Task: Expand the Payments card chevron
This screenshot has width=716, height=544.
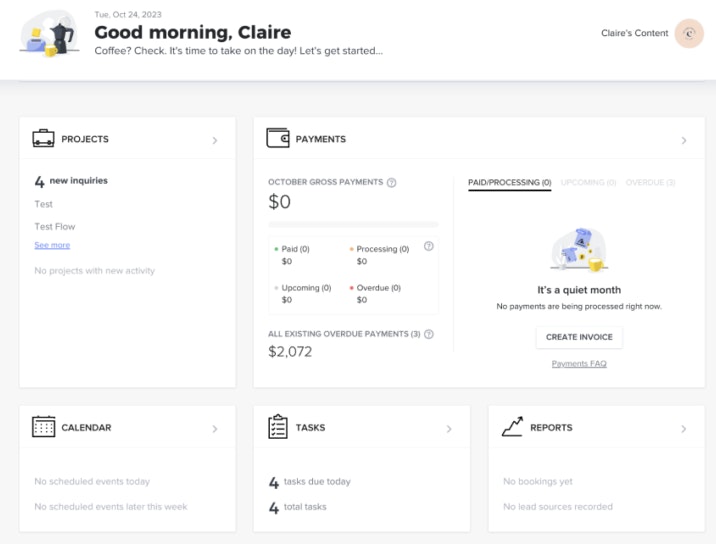Action: [684, 140]
